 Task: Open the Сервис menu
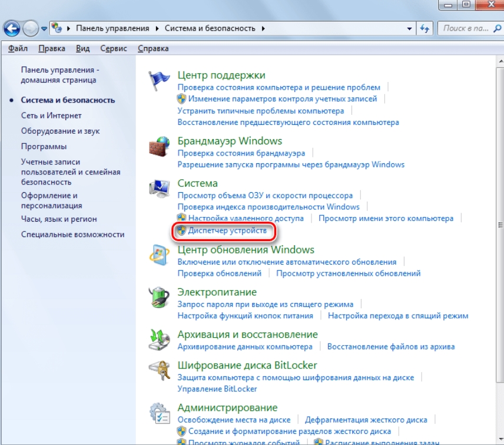[114, 49]
